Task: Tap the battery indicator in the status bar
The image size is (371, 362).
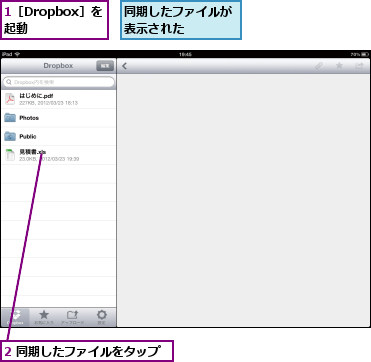Action: (365, 54)
